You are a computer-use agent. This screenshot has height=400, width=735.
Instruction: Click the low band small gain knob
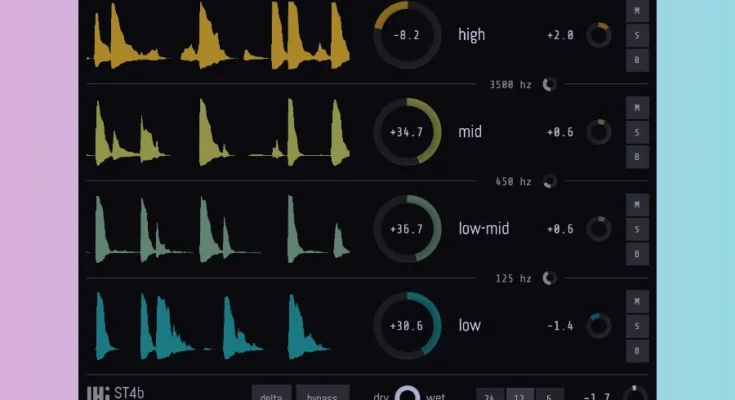click(x=599, y=325)
